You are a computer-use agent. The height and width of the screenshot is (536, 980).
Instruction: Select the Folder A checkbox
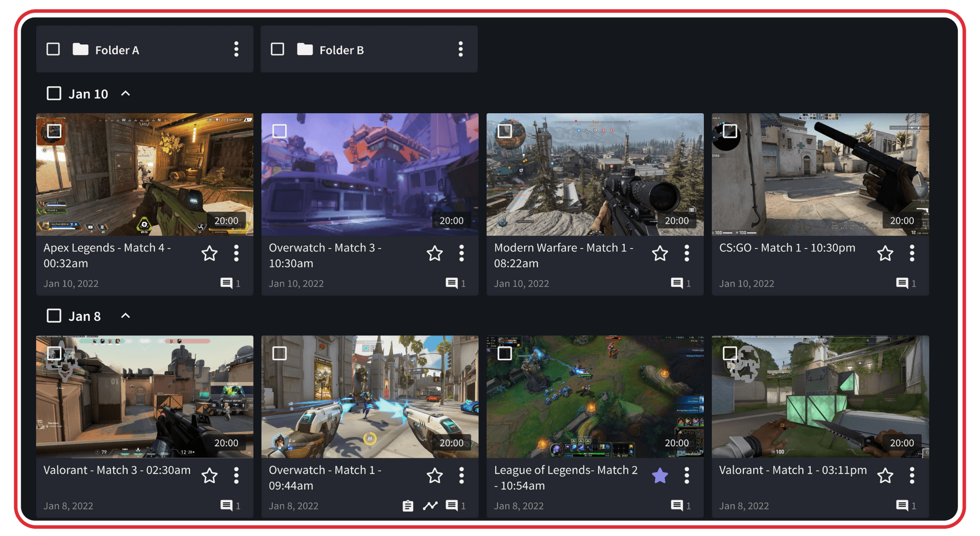point(53,49)
